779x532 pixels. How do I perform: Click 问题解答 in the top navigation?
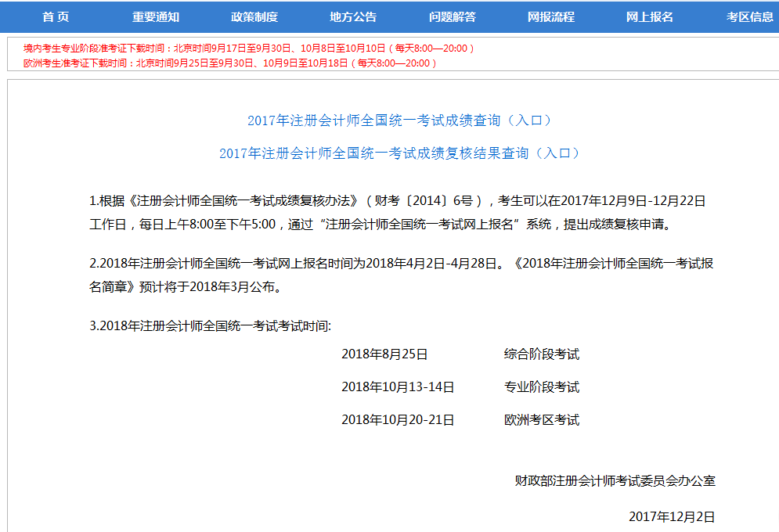click(452, 17)
